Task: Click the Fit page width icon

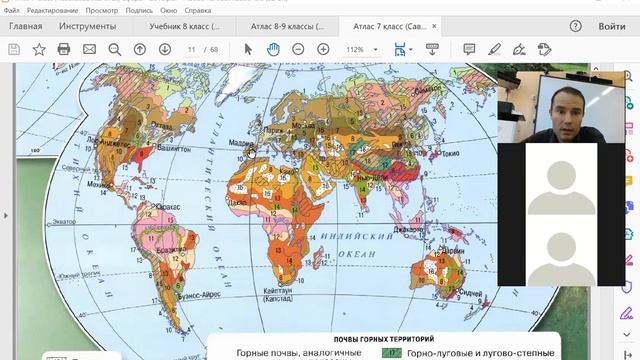Action: tap(400, 49)
